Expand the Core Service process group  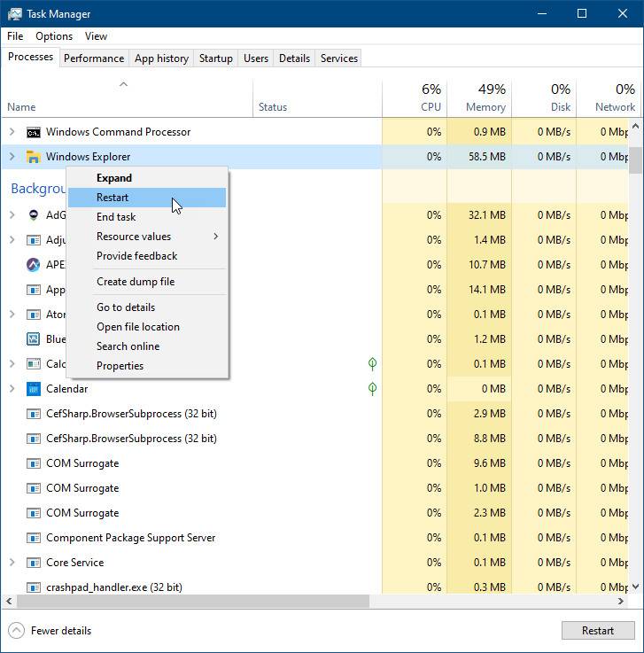[12, 563]
